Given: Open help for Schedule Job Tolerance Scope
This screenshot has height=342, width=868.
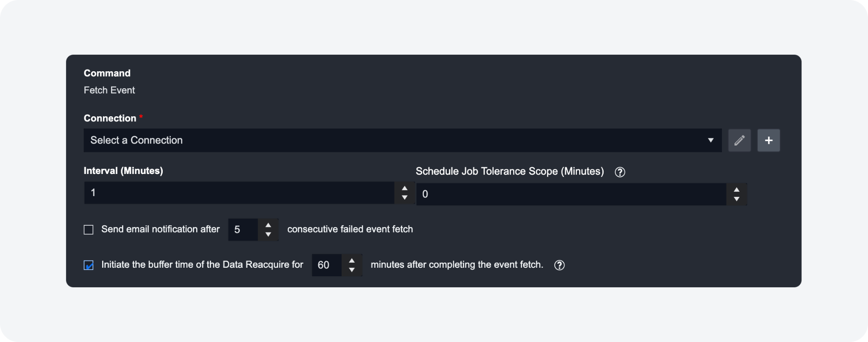Looking at the screenshot, I should click(620, 172).
